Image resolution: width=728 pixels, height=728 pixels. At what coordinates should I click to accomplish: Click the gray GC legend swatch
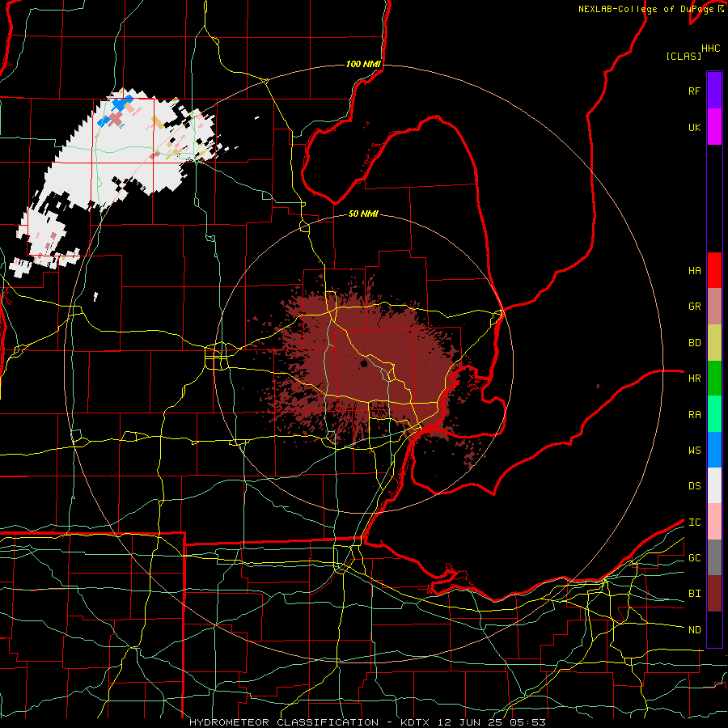[x=714, y=557]
